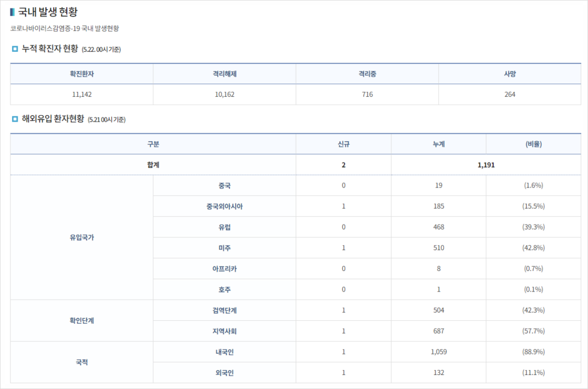588x389 pixels.
Task: Click the 구분 column header
Action: pyautogui.click(x=153, y=144)
